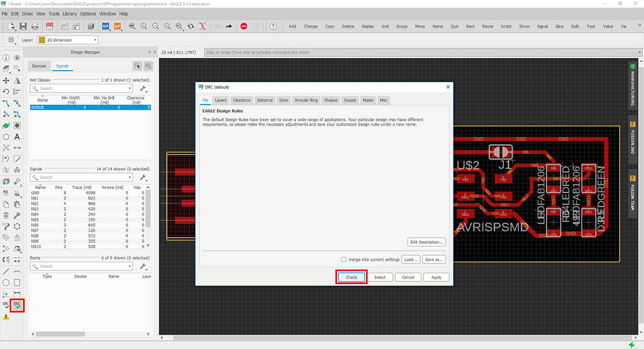Click the Zoom out magnifier icon
Viewport: 644px width, 349px height.
(x=156, y=26)
